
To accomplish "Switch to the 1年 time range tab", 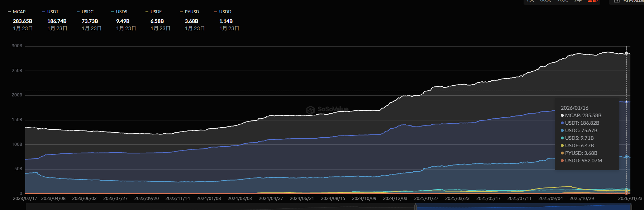I will pos(578,1).
